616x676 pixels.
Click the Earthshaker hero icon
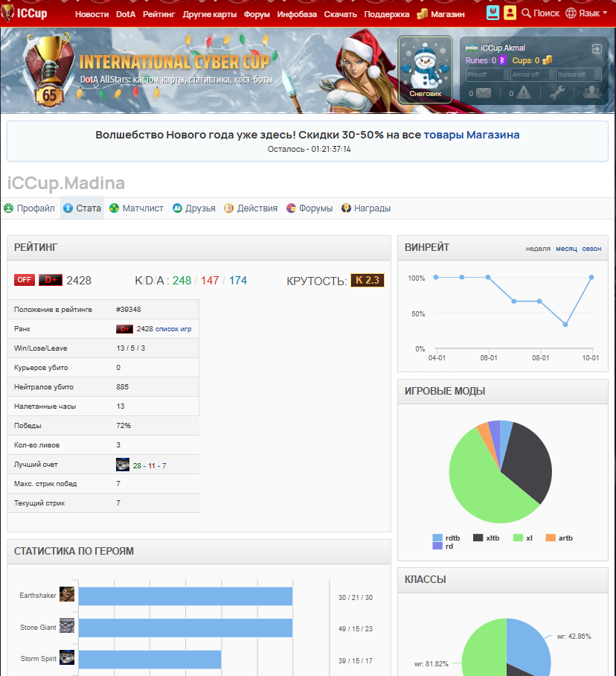point(67,594)
